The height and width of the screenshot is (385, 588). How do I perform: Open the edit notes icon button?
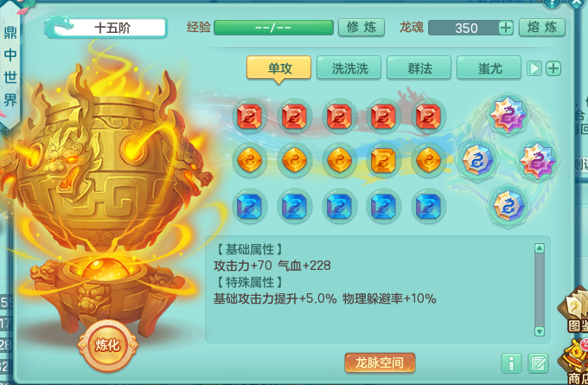pos(538,363)
